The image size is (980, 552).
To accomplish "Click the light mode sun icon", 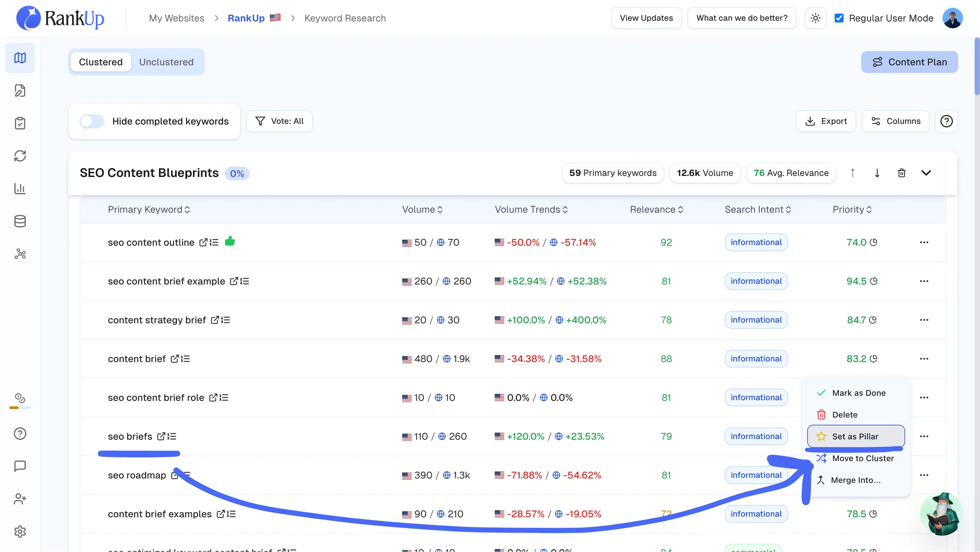I will point(815,18).
